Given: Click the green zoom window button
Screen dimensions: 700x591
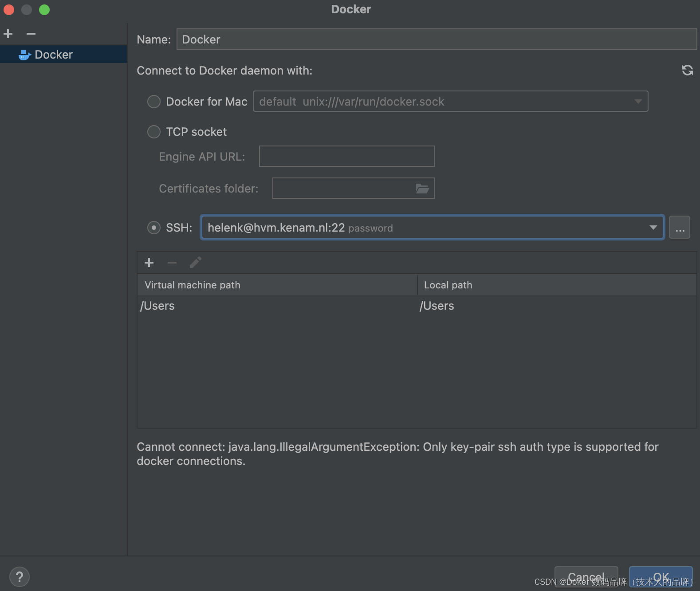Looking at the screenshot, I should click(x=44, y=9).
